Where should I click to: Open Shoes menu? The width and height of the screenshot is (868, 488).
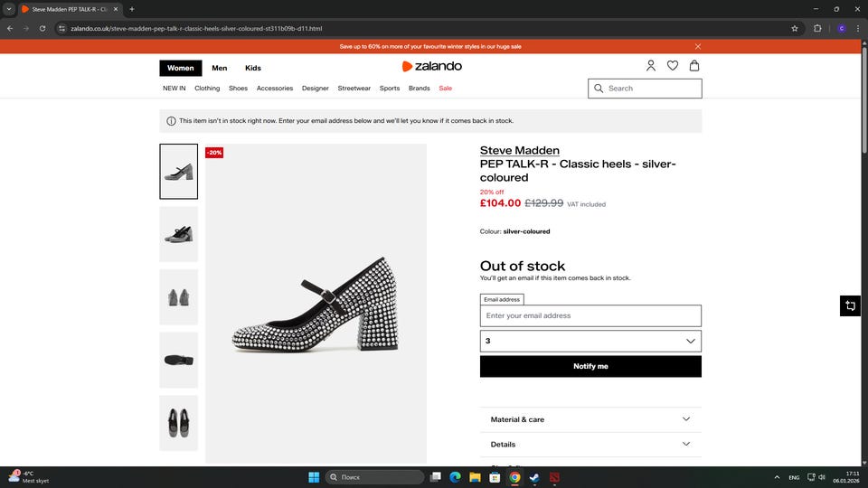(238, 89)
